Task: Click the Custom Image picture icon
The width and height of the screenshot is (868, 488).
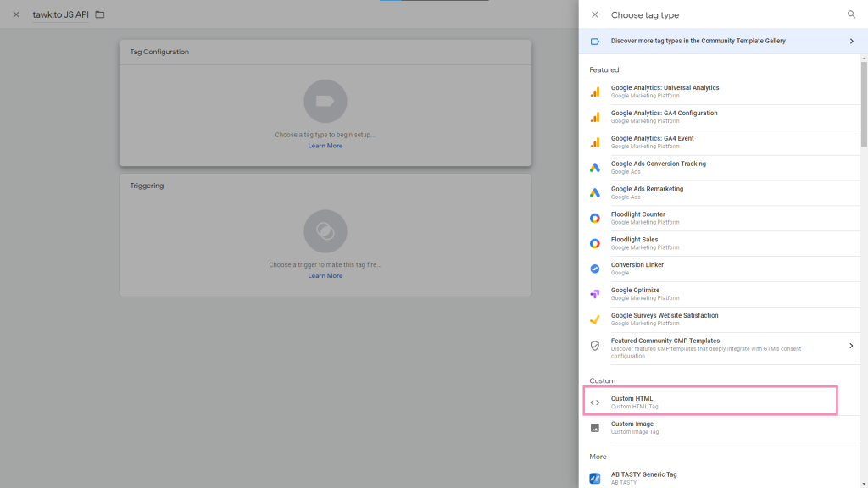Action: pyautogui.click(x=594, y=428)
